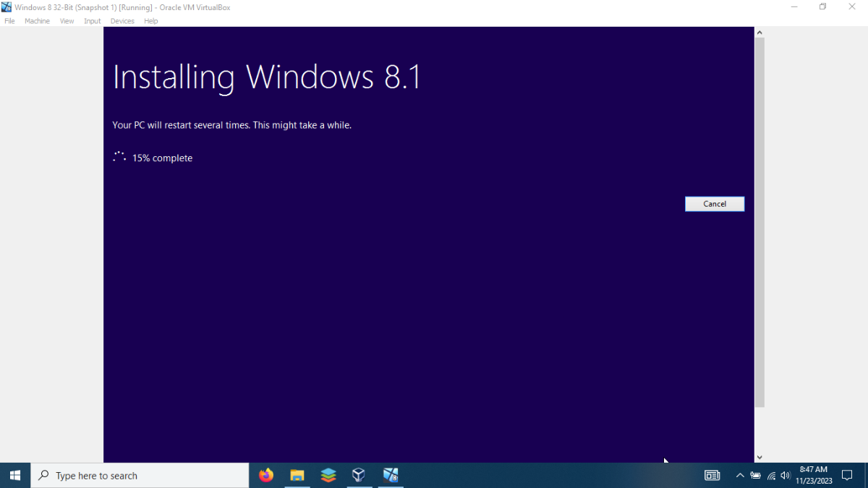Switch to VirtualBox Manager taskbar icon
The width and height of the screenshot is (868, 488).
click(359, 475)
